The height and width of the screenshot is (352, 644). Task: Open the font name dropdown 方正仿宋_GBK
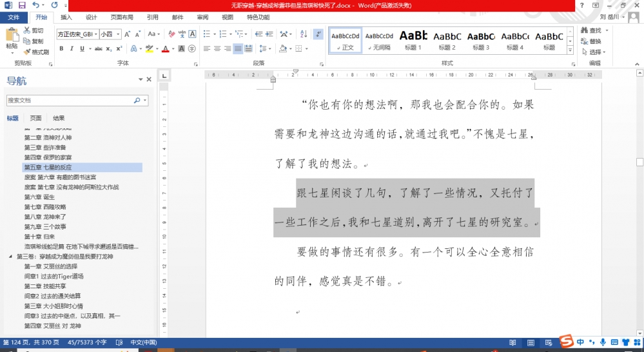(95, 34)
